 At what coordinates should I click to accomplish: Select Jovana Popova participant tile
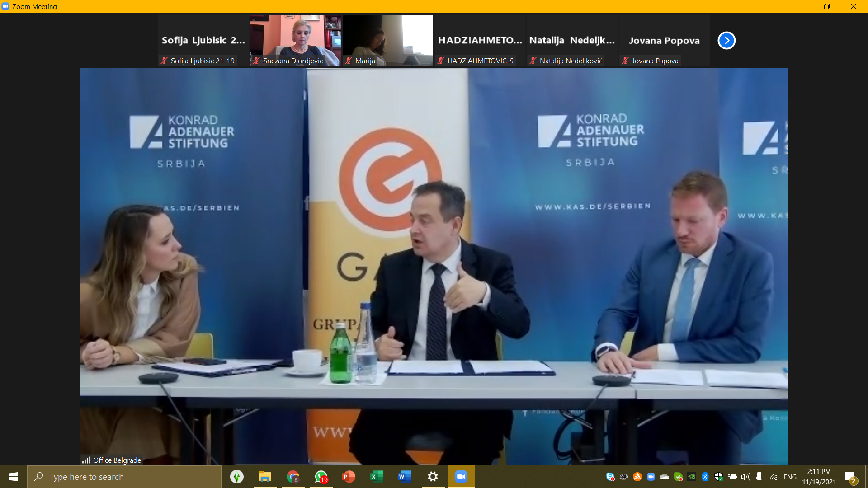coord(665,40)
